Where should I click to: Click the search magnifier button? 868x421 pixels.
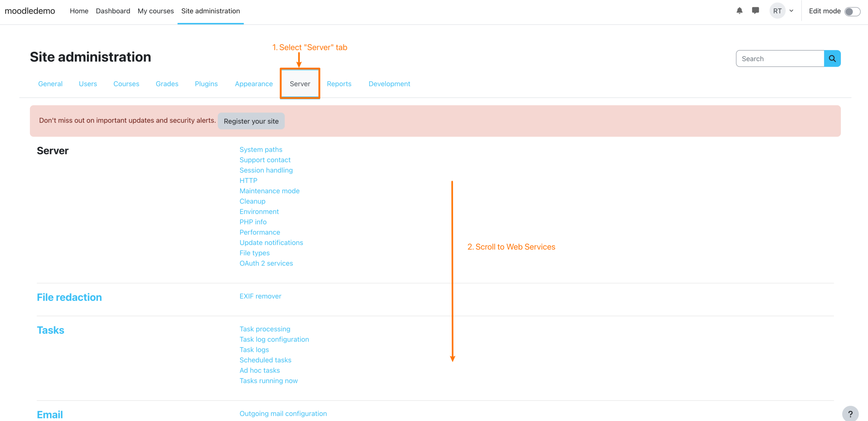pyautogui.click(x=832, y=59)
